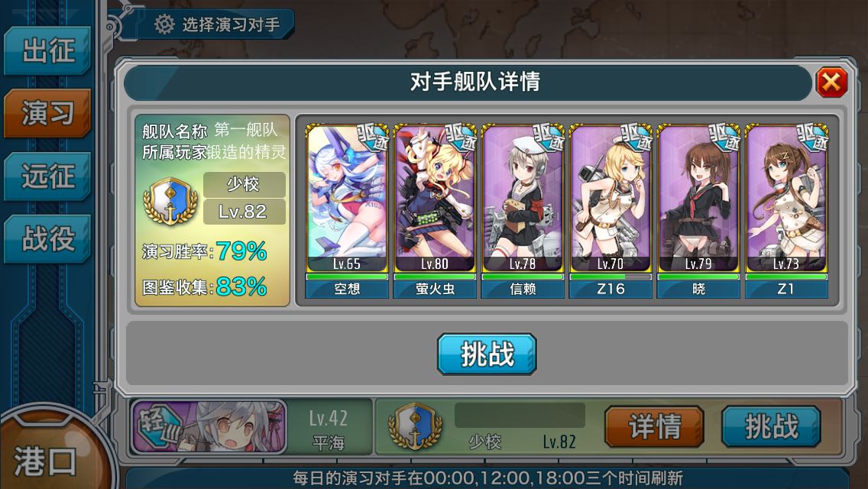868x489 pixels.
Task: Click the rank emblem in bottom opponent row
Action: pos(415,426)
